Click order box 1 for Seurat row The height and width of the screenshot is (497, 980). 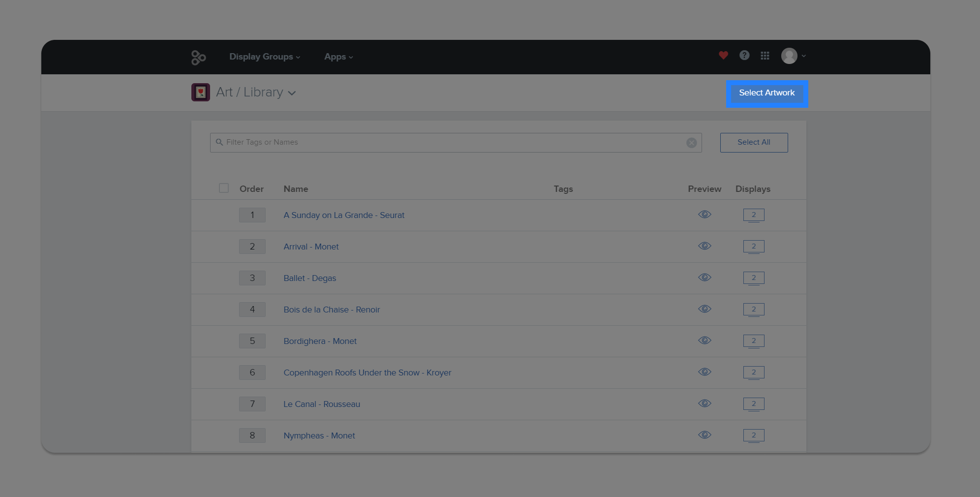click(x=252, y=215)
